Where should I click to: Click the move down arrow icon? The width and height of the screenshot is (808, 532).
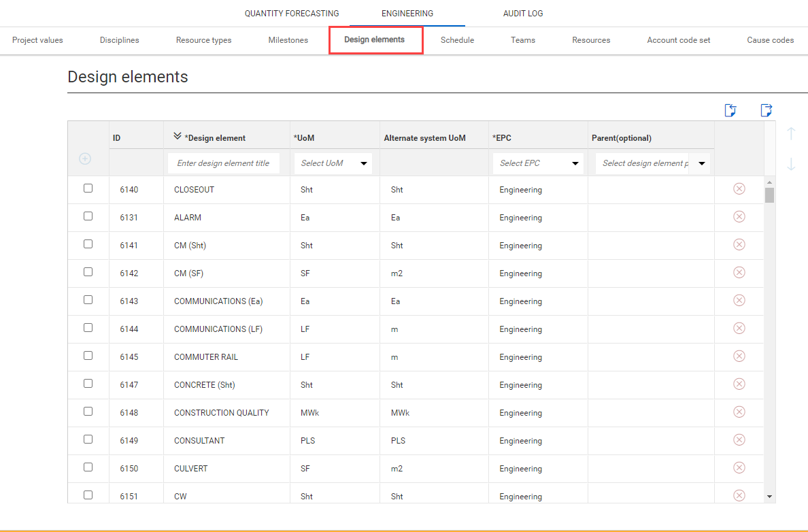click(791, 165)
